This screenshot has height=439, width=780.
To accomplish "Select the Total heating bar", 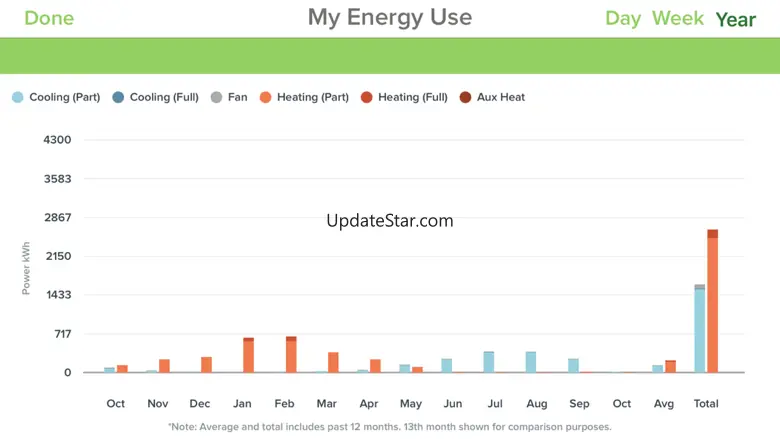I will pyautogui.click(x=713, y=302).
